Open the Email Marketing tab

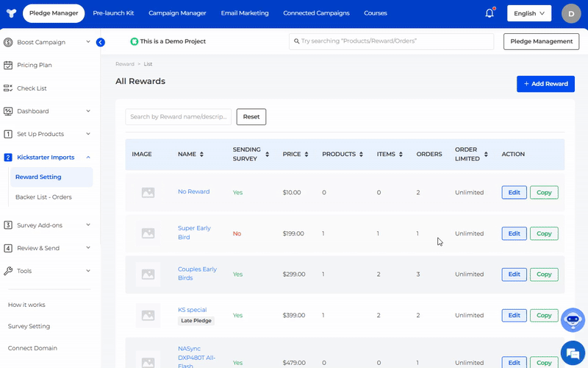(245, 13)
